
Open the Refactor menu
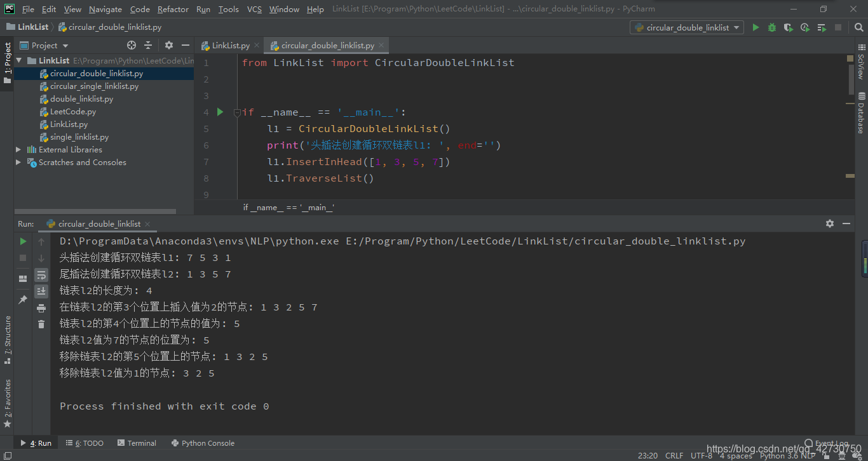coord(173,9)
